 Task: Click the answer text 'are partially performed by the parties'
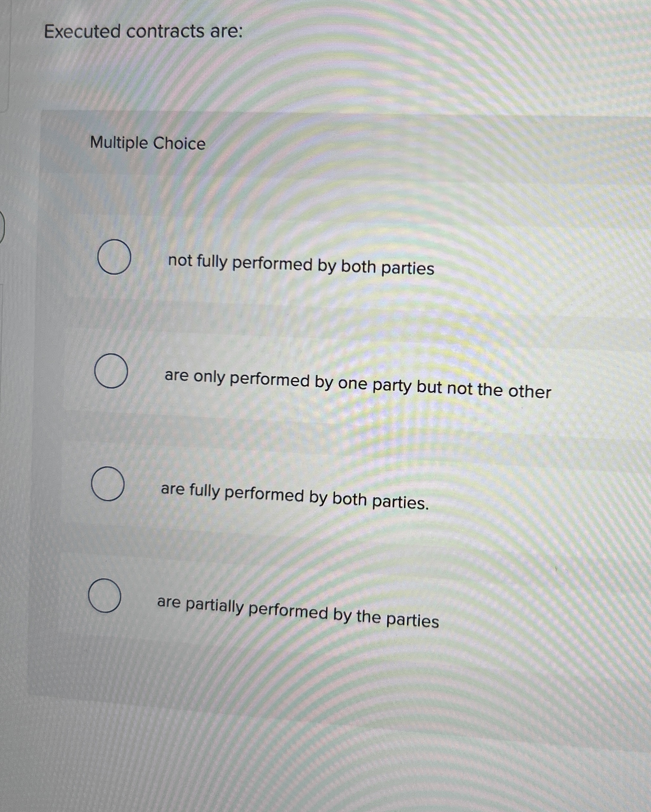point(297,614)
